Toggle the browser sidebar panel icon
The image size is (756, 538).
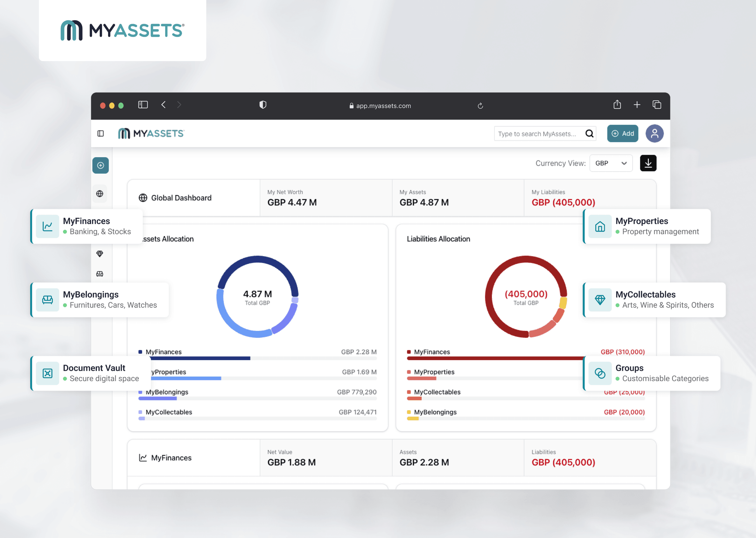tap(143, 105)
